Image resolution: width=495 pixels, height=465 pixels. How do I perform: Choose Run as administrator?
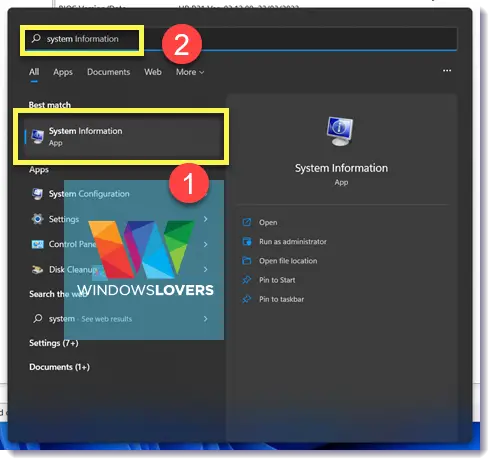coord(293,242)
